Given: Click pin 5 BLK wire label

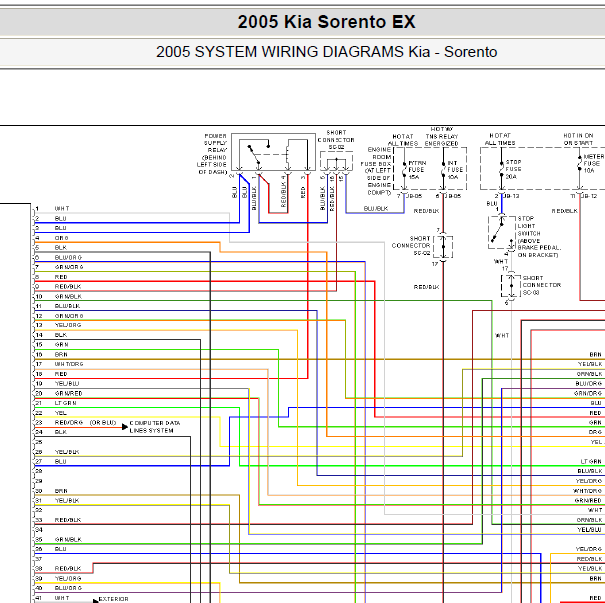Looking at the screenshot, I should click(x=61, y=248).
